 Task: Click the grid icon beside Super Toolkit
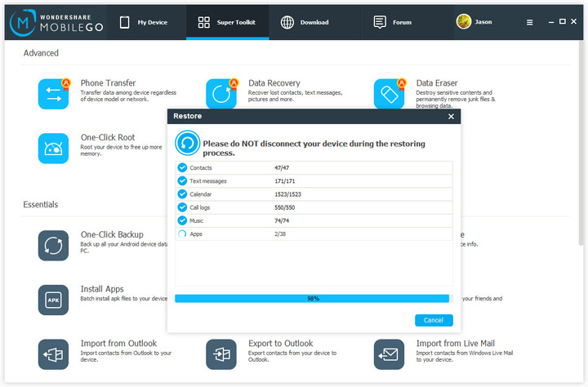203,22
